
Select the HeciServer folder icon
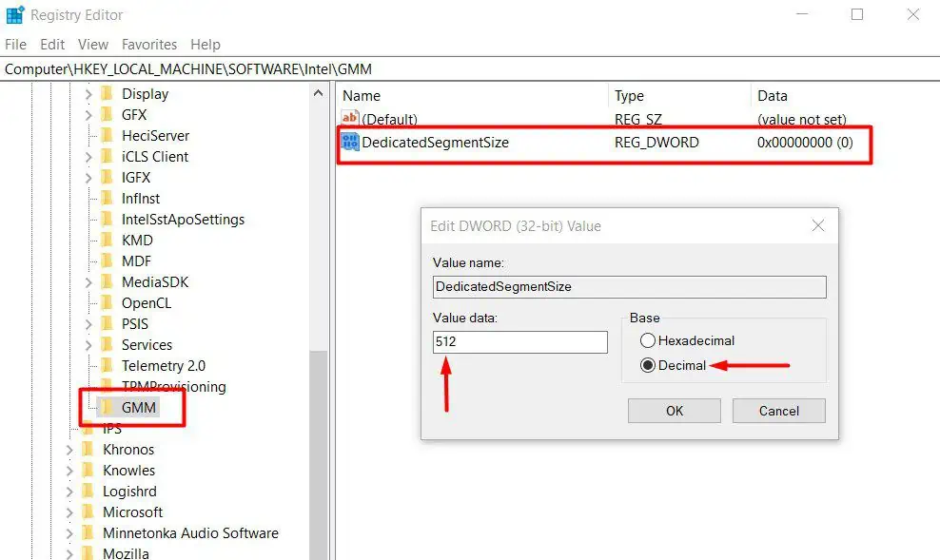pos(108,135)
